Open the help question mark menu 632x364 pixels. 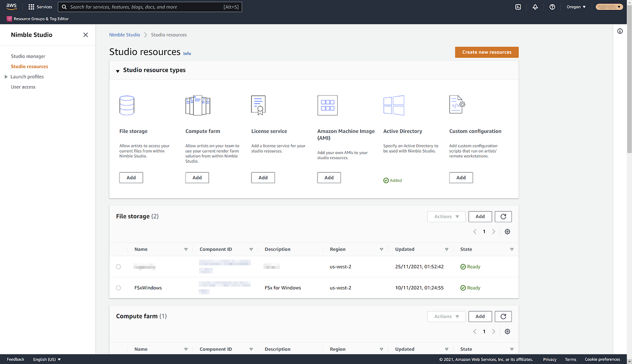point(552,7)
